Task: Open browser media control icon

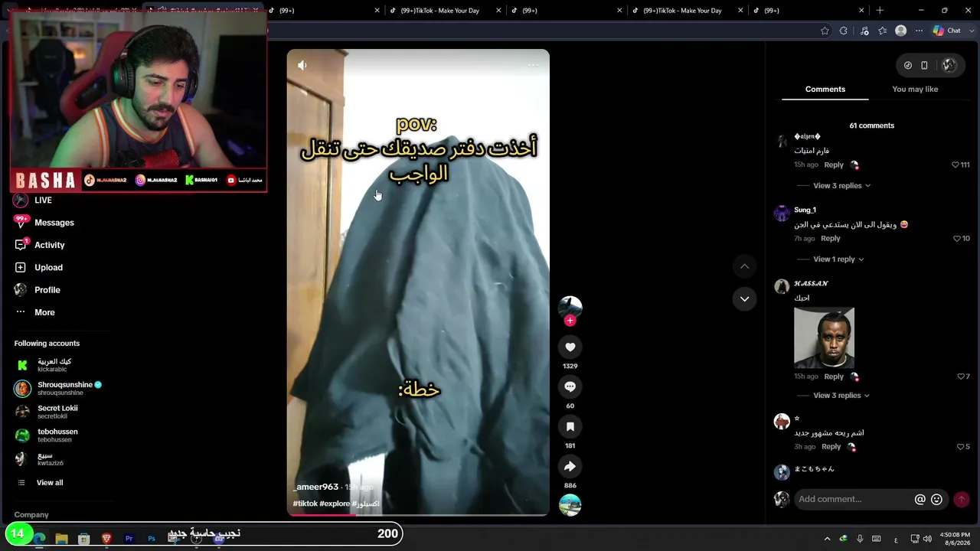Action: tap(864, 31)
